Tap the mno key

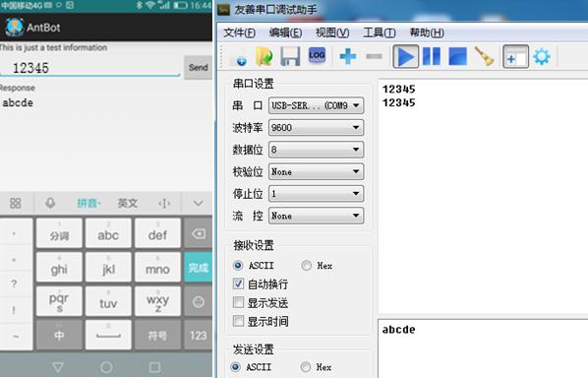[x=157, y=268]
